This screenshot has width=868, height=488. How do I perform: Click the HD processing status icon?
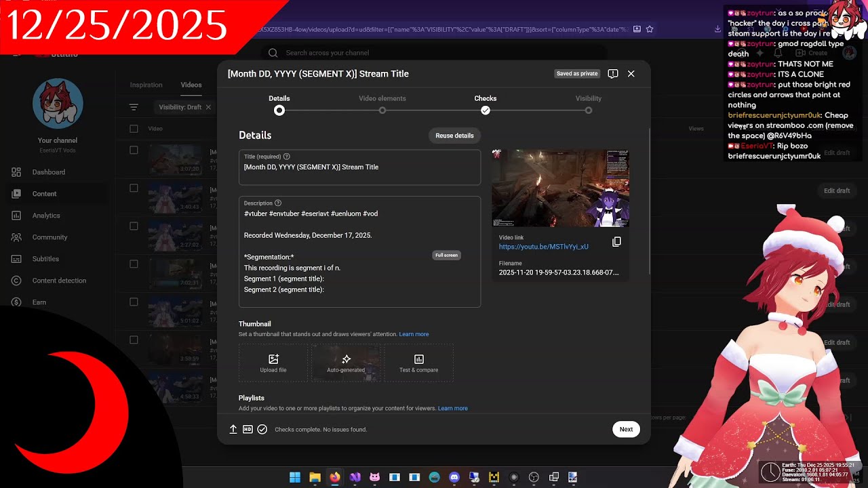[248, 429]
